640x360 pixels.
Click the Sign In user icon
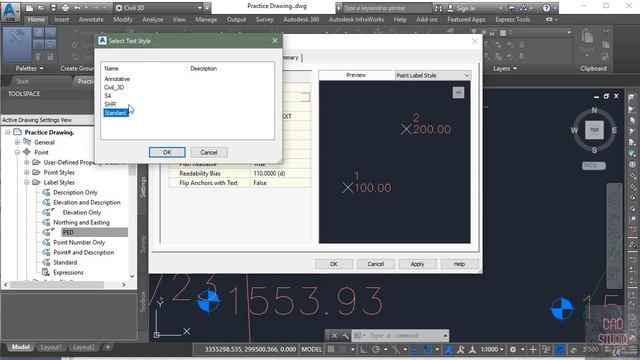[451, 8]
